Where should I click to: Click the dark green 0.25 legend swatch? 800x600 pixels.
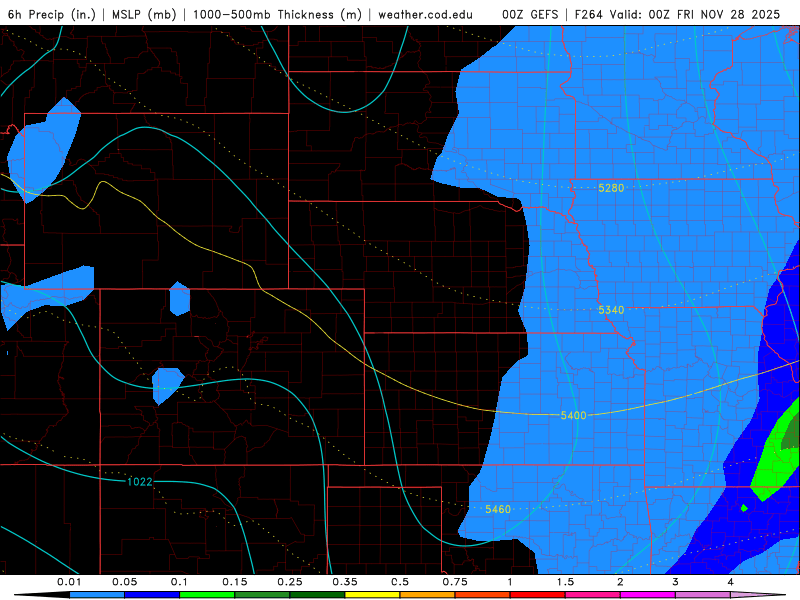pyautogui.click(x=317, y=595)
